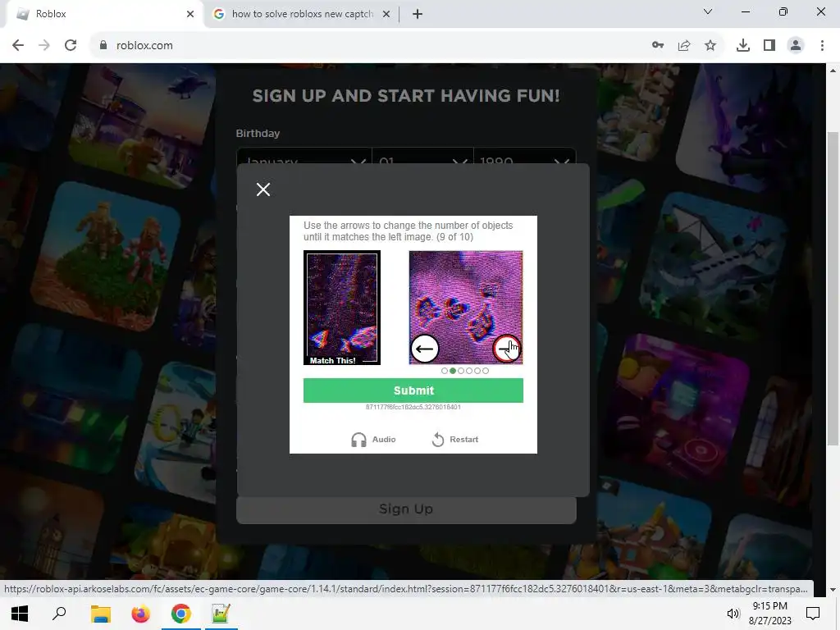Submit the captcha answer
This screenshot has width=840, height=630.
click(x=413, y=390)
